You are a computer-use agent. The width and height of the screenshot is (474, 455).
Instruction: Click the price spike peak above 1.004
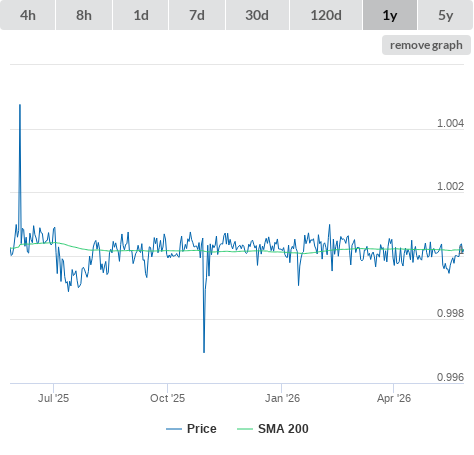click(x=20, y=105)
